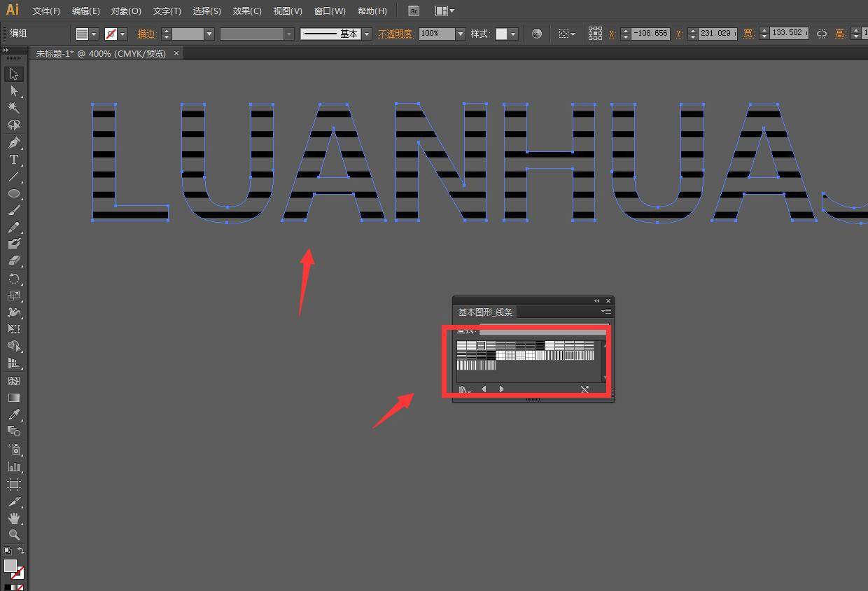868x591 pixels.
Task: Choose the Ellipse shape tool
Action: point(13,193)
